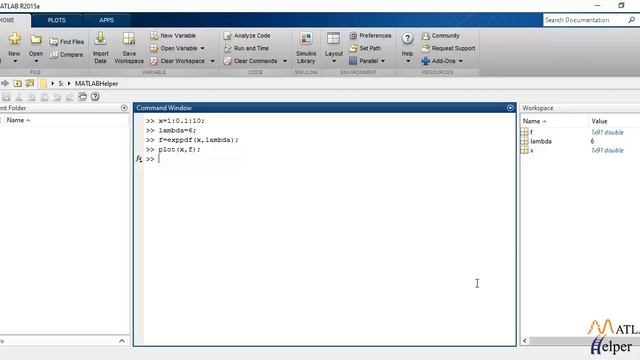Click Run and Time

coord(246,48)
